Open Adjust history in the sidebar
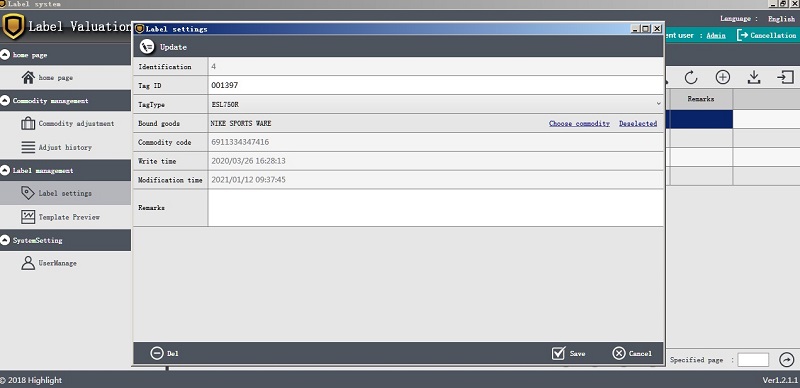This screenshot has width=800, height=388. 65,147
